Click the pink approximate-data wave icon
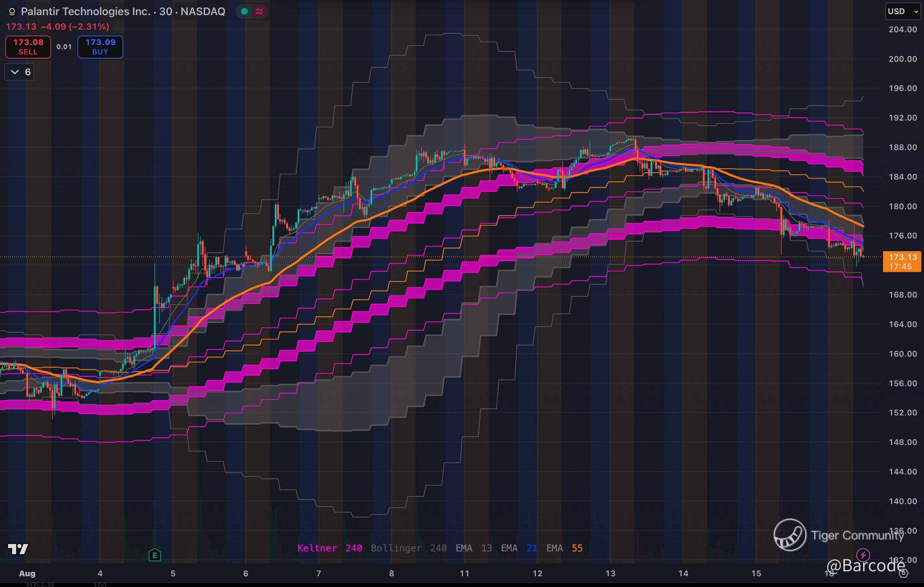The width and height of the screenshot is (924, 587). pyautogui.click(x=260, y=11)
